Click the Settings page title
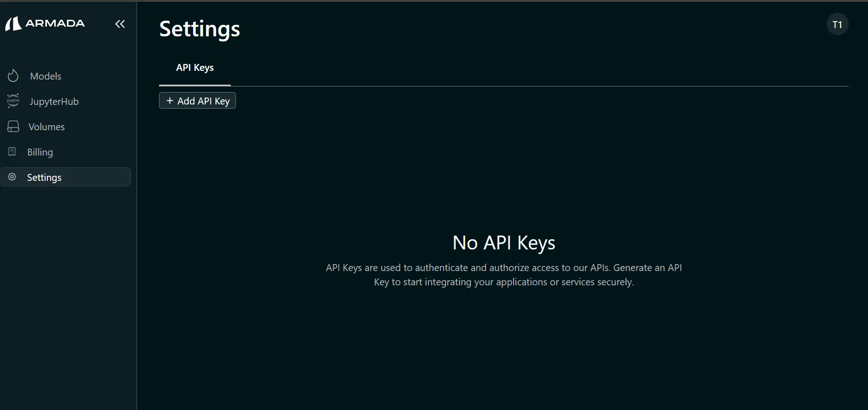Screen dimensions: 868x410 pyautogui.click(x=200, y=29)
